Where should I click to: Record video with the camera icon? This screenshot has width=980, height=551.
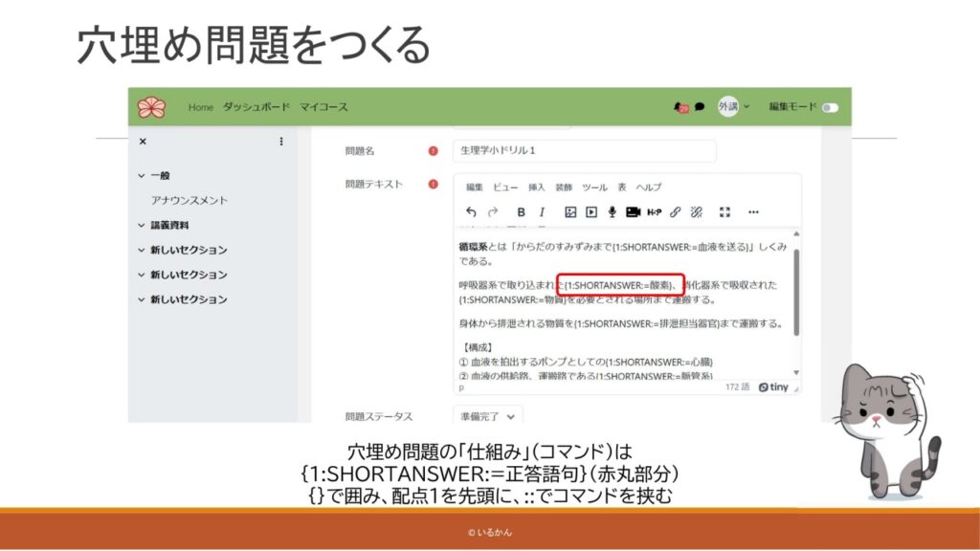[633, 211]
